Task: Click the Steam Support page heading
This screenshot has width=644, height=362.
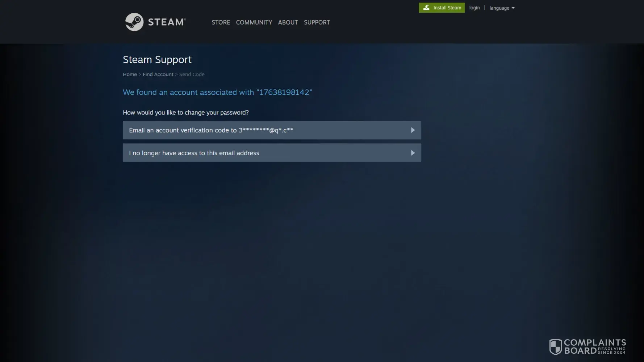Action: [x=157, y=59]
